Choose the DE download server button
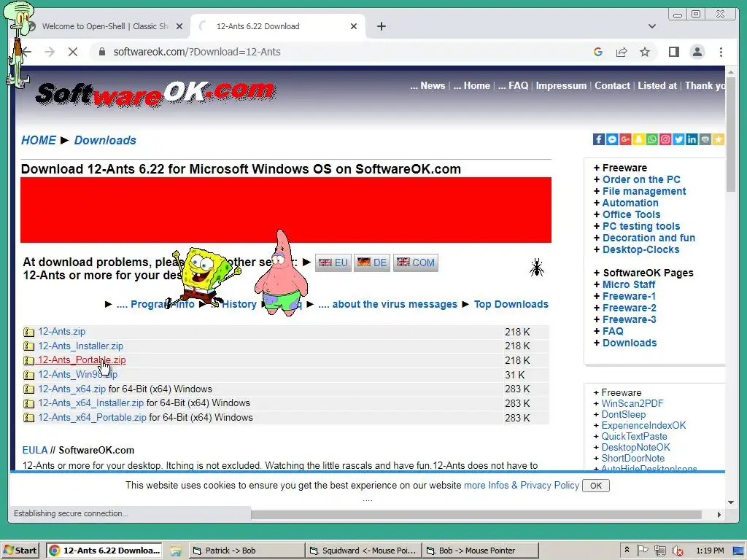This screenshot has height=560, width=747. tap(371, 262)
